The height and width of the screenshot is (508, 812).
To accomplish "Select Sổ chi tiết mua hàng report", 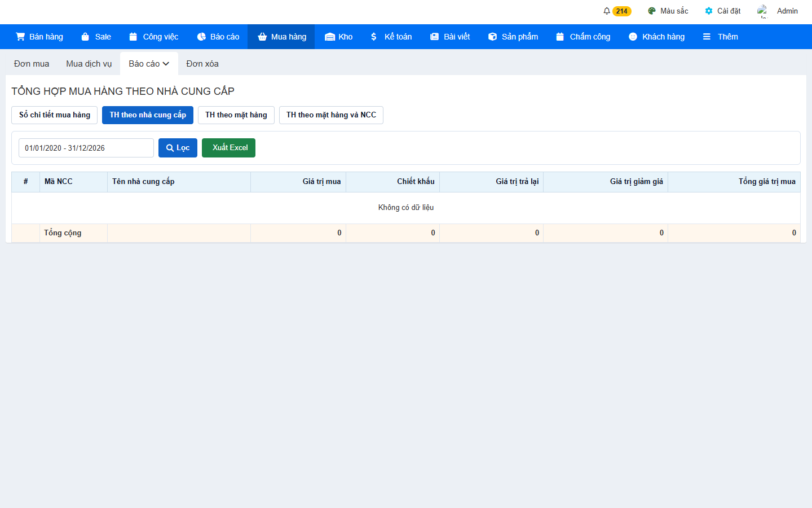I will pos(55,115).
